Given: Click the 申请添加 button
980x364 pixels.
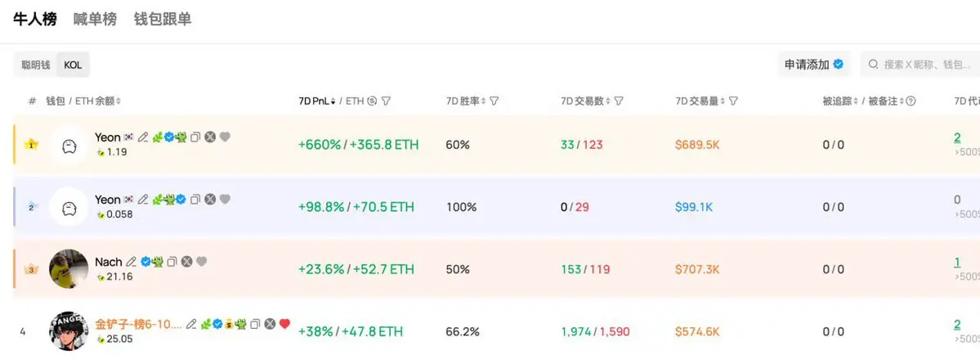Looking at the screenshot, I should (814, 65).
